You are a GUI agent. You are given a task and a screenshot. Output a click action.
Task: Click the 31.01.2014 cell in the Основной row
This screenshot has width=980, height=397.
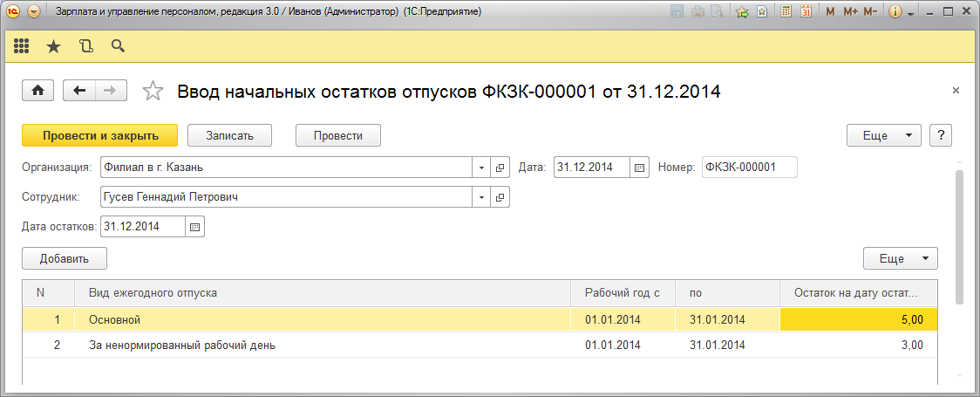click(727, 319)
